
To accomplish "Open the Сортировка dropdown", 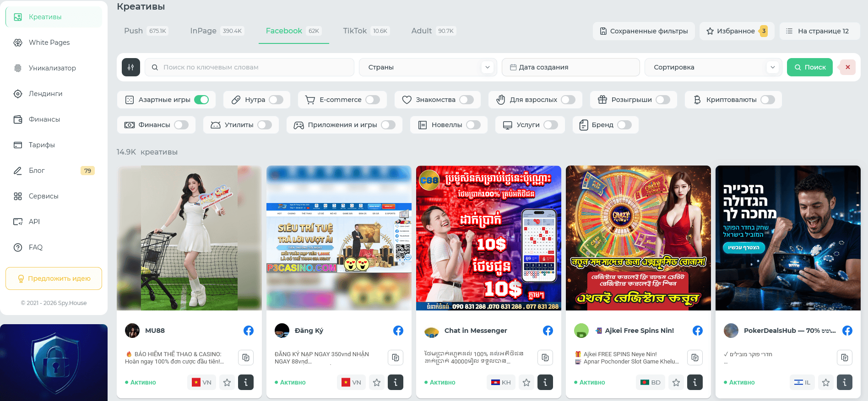I will pyautogui.click(x=713, y=67).
